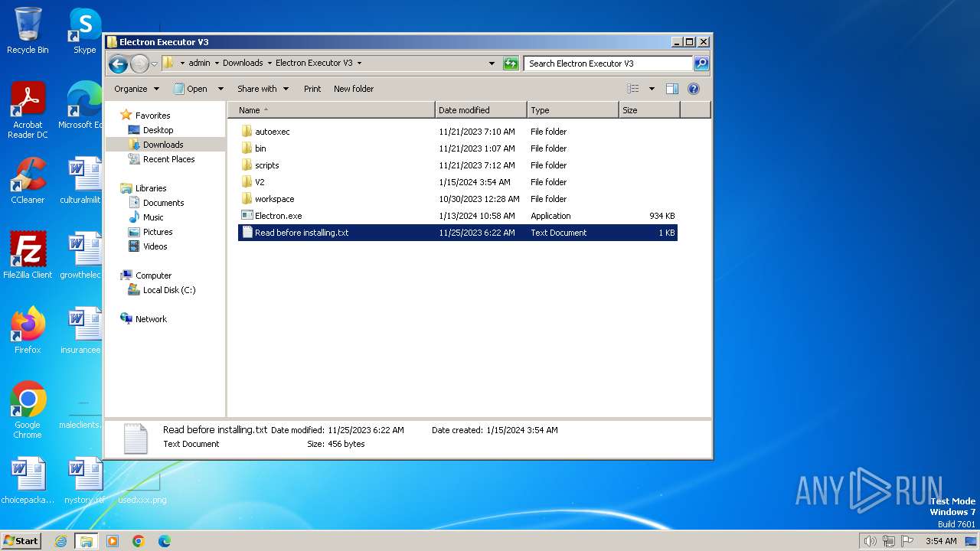The height and width of the screenshot is (551, 980).
Task: Select Read before installing.txt file
Action: click(457, 233)
